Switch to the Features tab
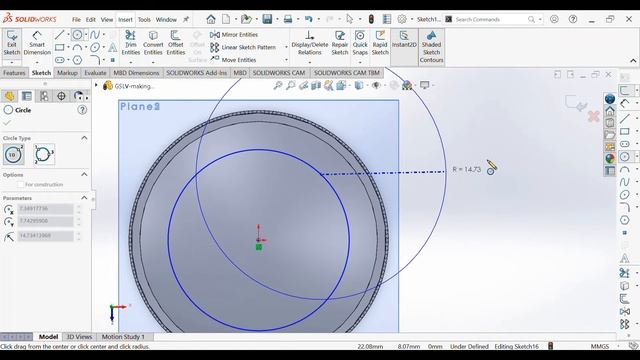The image size is (640, 360). tap(14, 73)
